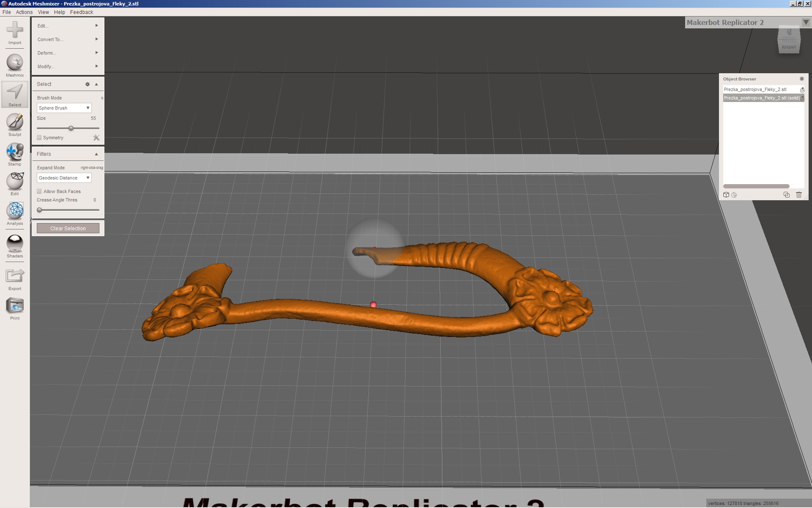Enable Allow Back Faces checkbox
The width and height of the screenshot is (812, 508).
tap(39, 191)
